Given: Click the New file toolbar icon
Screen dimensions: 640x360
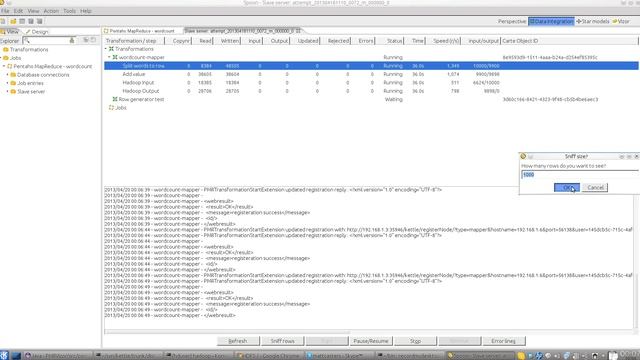Looking at the screenshot, I should coord(3,21).
